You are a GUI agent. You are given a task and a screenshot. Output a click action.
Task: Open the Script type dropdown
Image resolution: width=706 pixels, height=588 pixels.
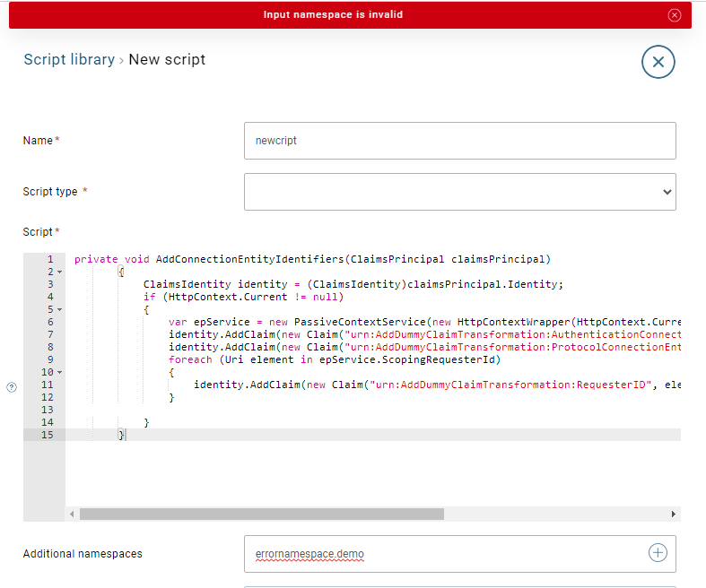click(x=459, y=192)
